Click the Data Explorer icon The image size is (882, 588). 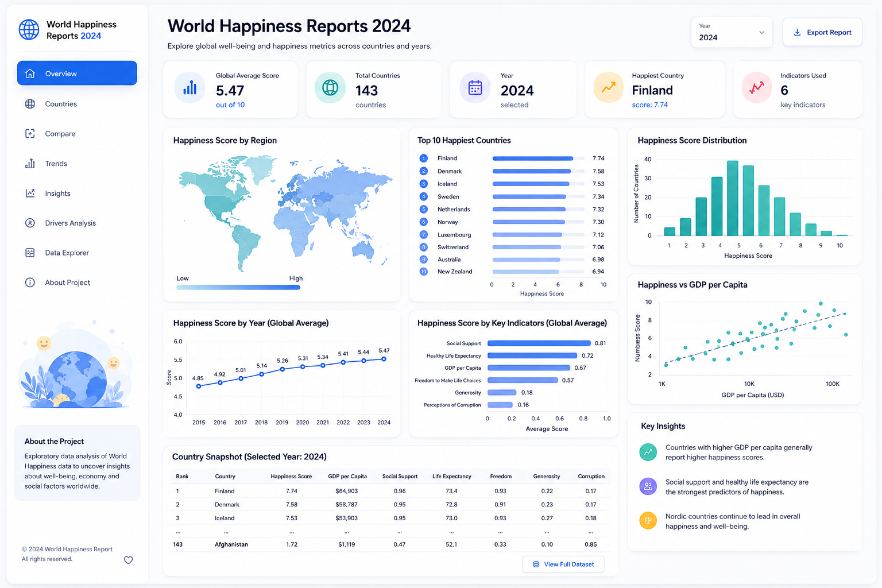(30, 253)
